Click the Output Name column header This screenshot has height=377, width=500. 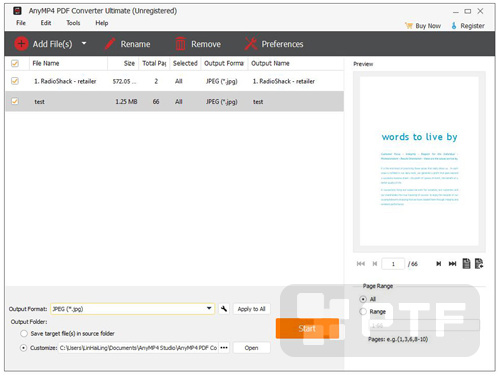[295, 63]
